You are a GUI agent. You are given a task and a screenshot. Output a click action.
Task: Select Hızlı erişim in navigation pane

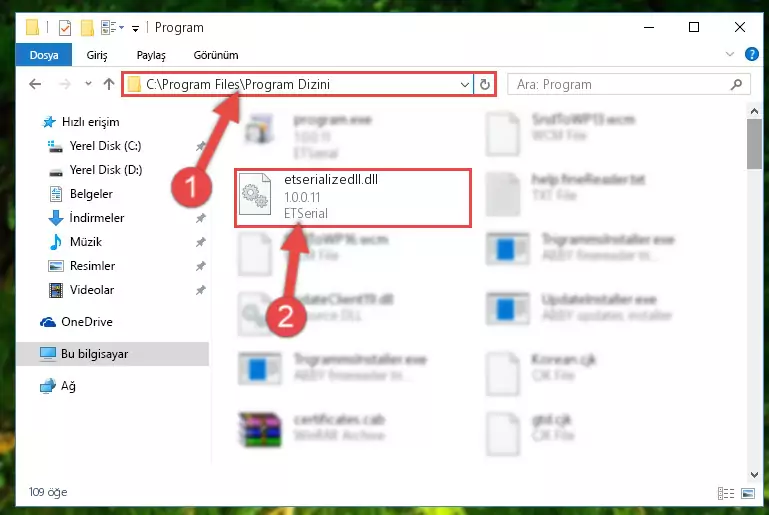(90, 122)
